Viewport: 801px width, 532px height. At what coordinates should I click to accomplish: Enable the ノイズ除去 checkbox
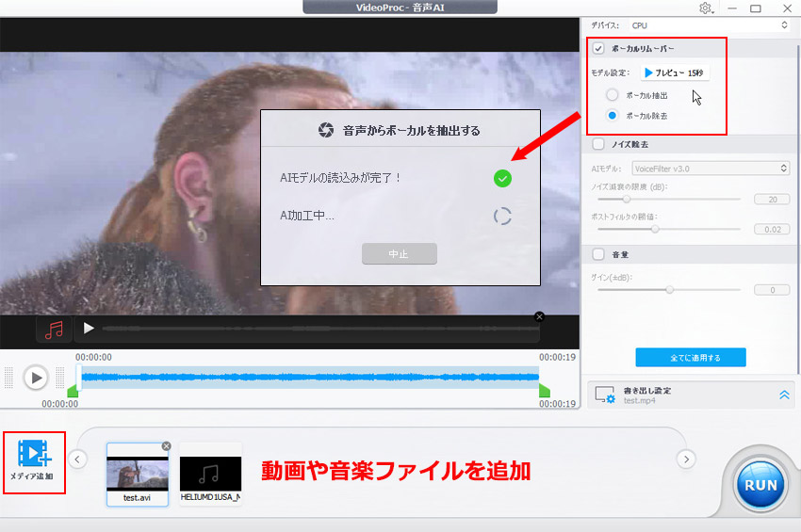[x=598, y=144]
